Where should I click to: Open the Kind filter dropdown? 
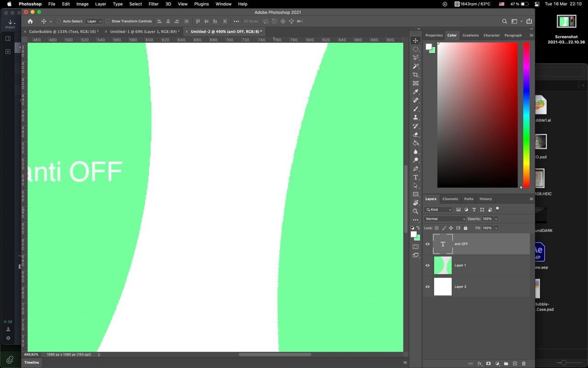click(x=439, y=210)
